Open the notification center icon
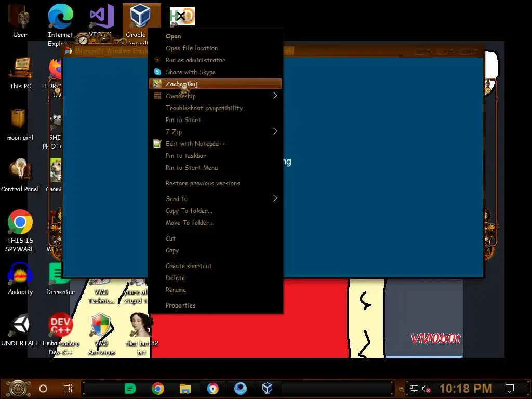Image resolution: width=532 pixels, height=399 pixels. tap(510, 389)
